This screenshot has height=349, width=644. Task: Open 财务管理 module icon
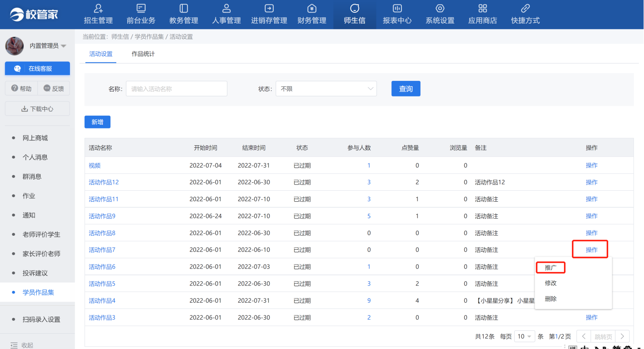pos(312,8)
